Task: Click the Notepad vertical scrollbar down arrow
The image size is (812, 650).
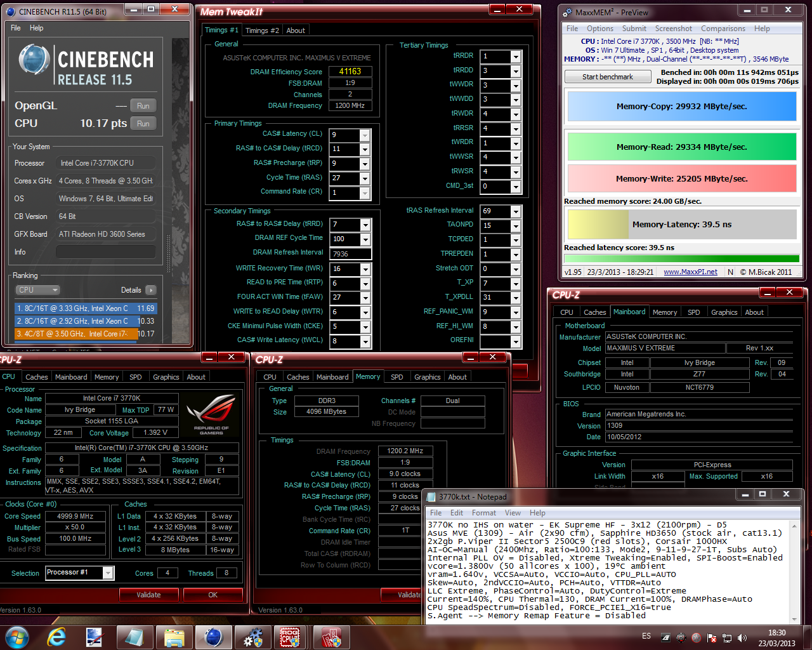Action: point(795,620)
